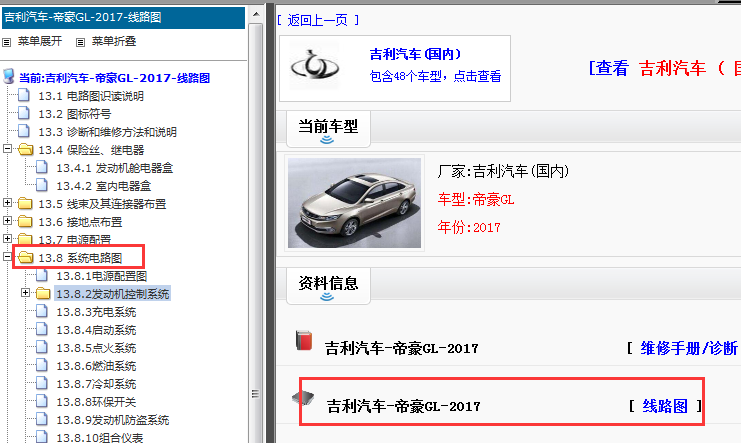
Task: Click the 查看 吉利汽车 banner link
Action: (664, 69)
